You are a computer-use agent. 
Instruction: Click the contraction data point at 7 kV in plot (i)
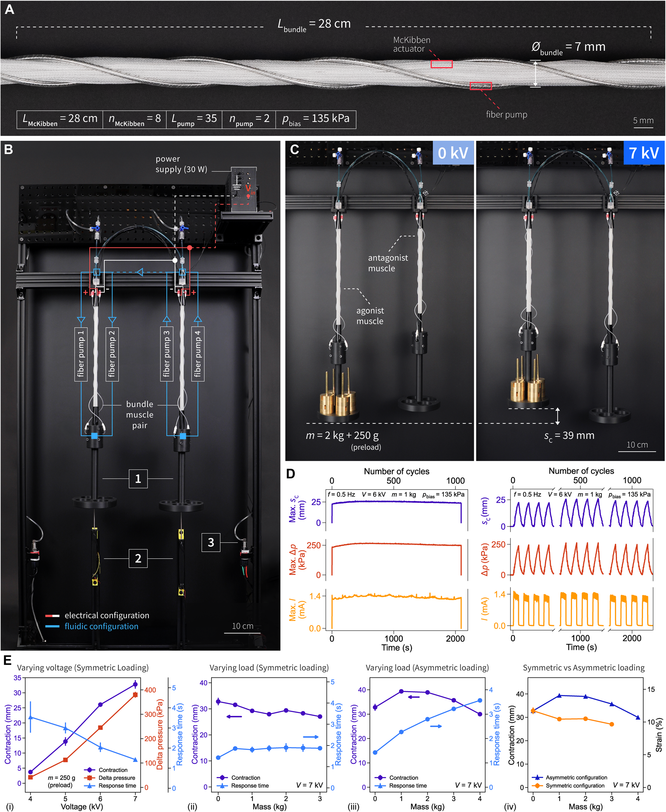coord(135,684)
